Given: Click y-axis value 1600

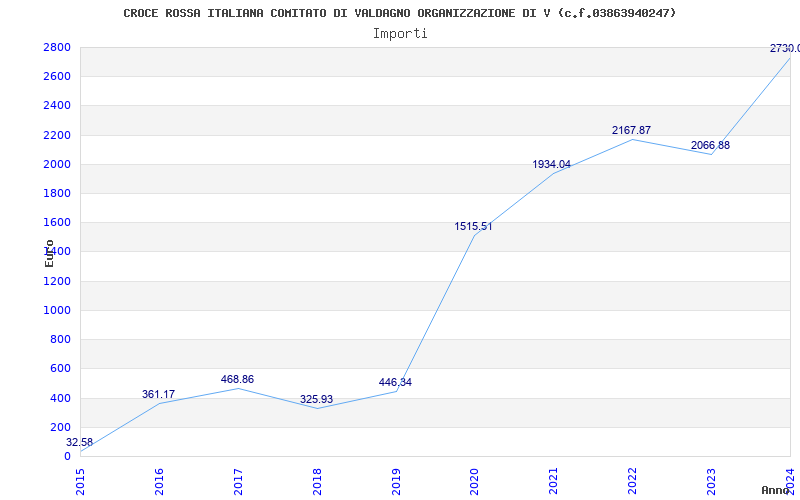Looking at the screenshot, I should (x=57, y=222).
